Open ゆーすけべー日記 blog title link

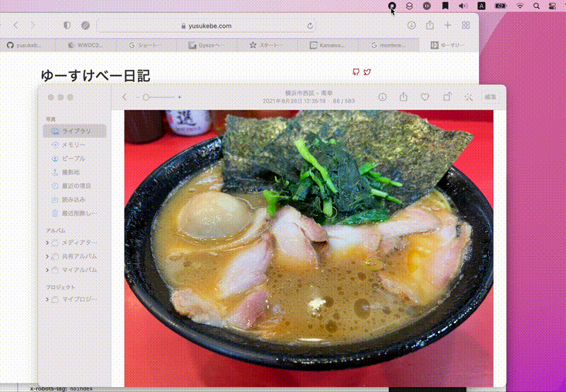coord(96,76)
